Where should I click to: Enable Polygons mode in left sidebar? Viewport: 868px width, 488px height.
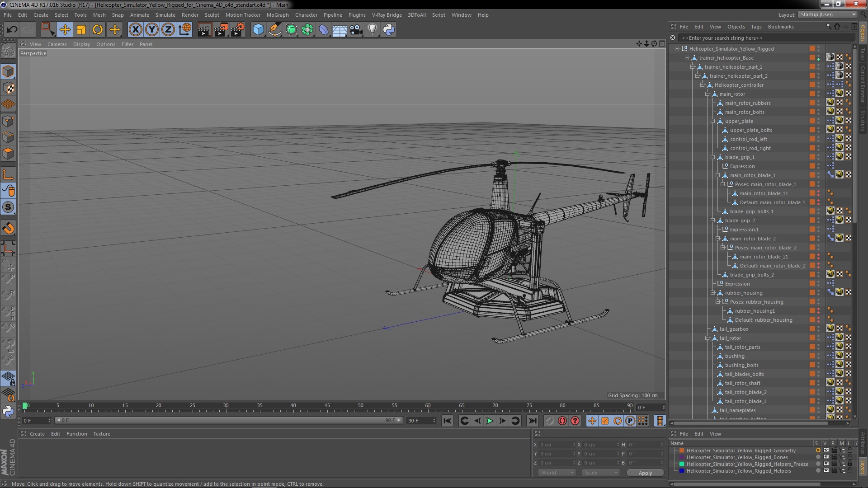8,154
